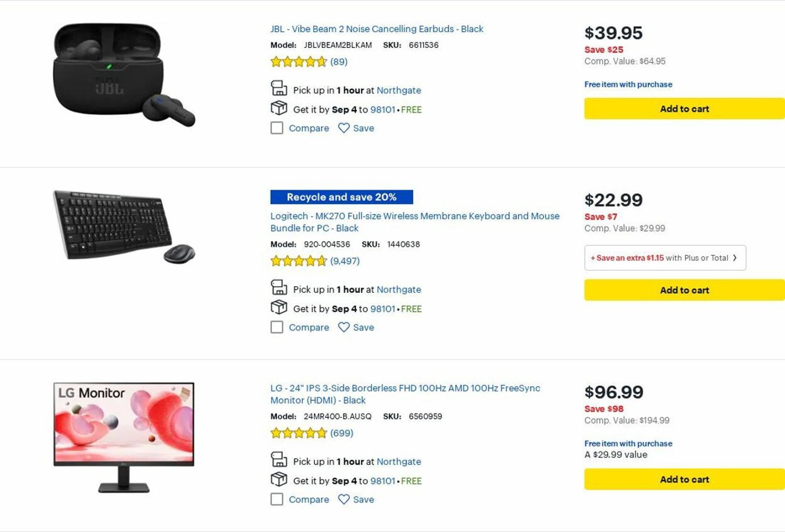The height and width of the screenshot is (532, 785).
Task: Click the Recycle and save 20% banner
Action: coord(341,197)
